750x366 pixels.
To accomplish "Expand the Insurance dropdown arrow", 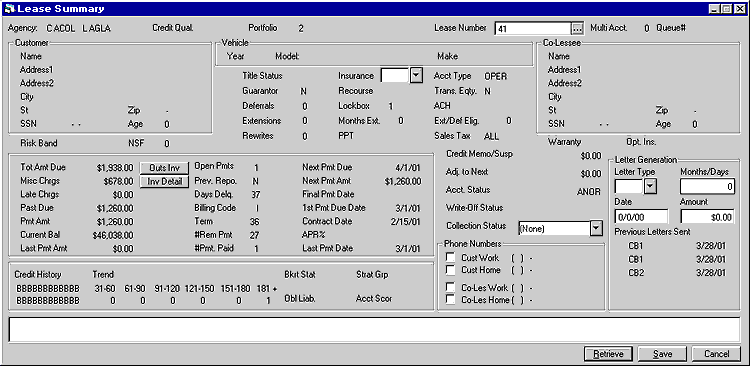I will tap(417, 76).
